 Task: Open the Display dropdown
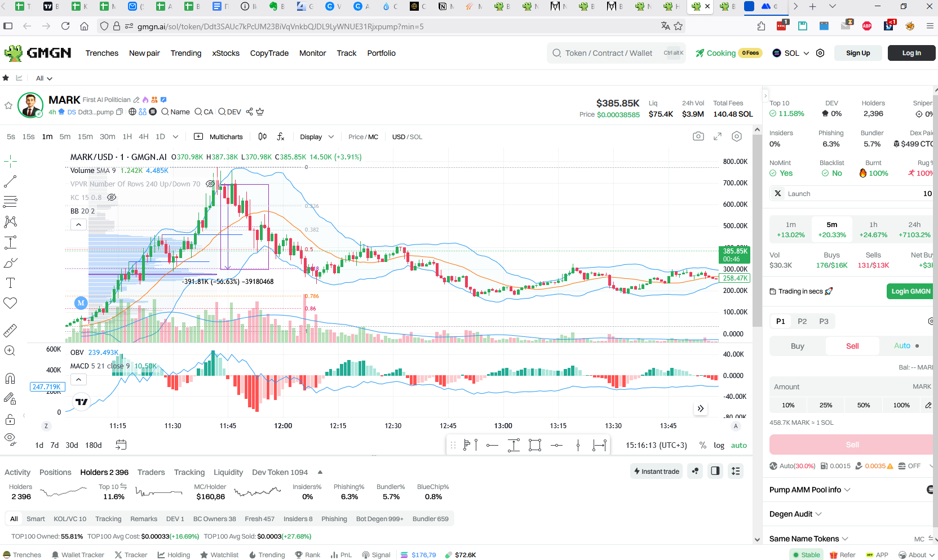[317, 137]
